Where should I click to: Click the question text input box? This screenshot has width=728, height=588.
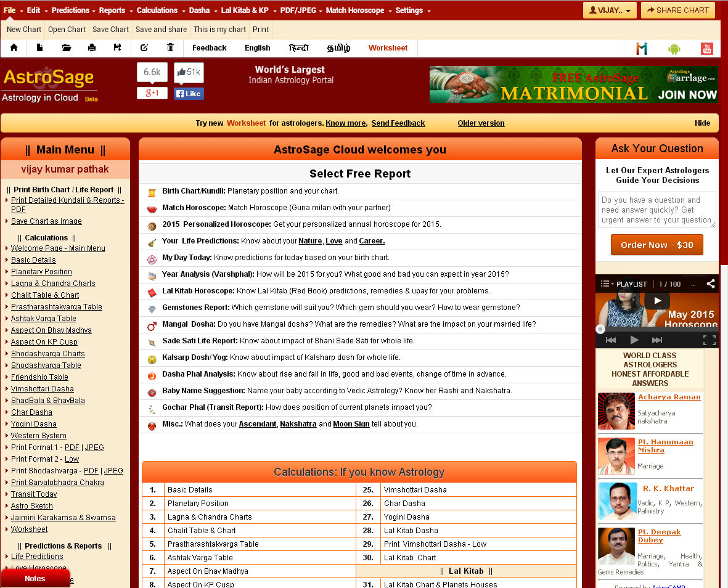tap(657, 210)
